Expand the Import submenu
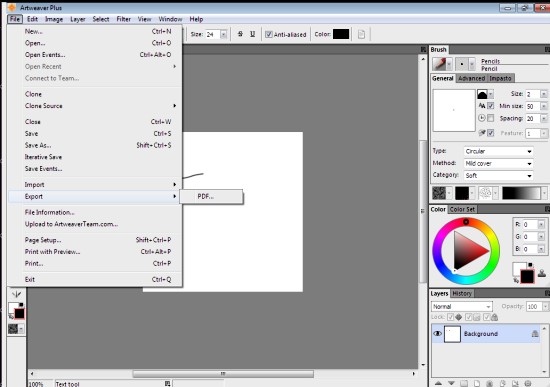 (95, 185)
